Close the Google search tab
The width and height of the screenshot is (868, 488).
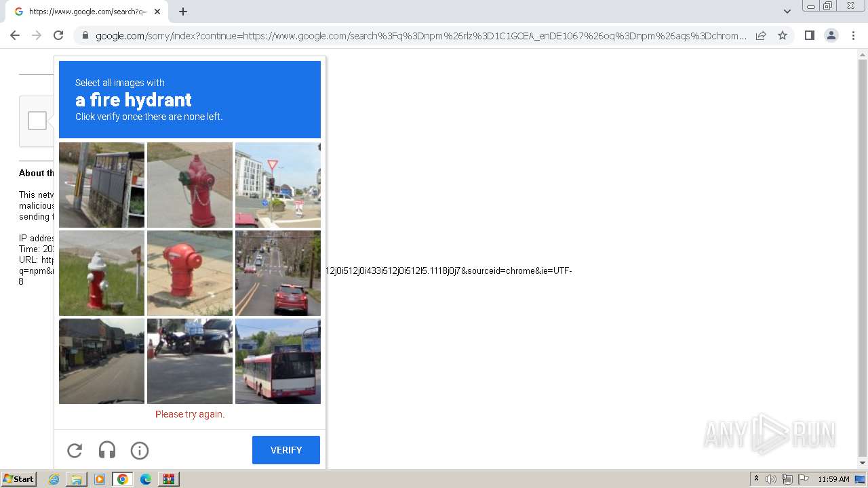pyautogui.click(x=157, y=12)
